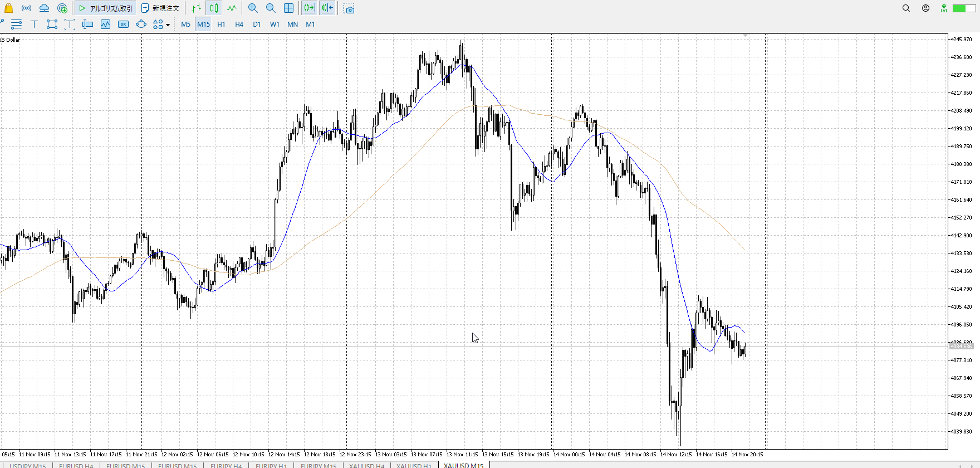Click the zoom out magnifier icon
Viewport: 980px width, 468px height.
coord(271,8)
